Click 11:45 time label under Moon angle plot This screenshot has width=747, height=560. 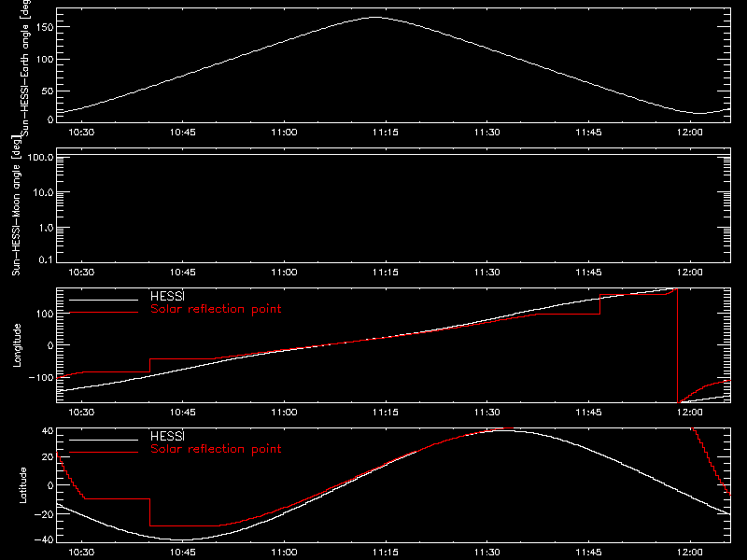pos(588,272)
